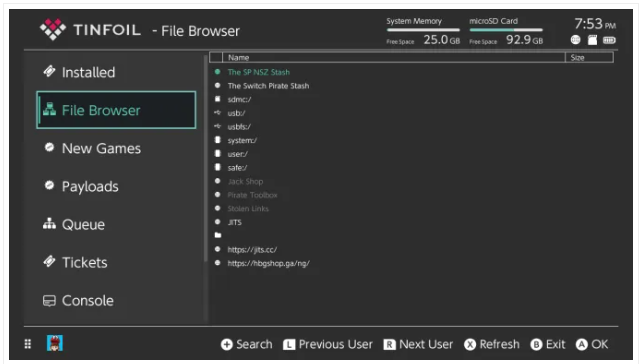
Task: Click the System Memory usage bar
Action: 423,30
